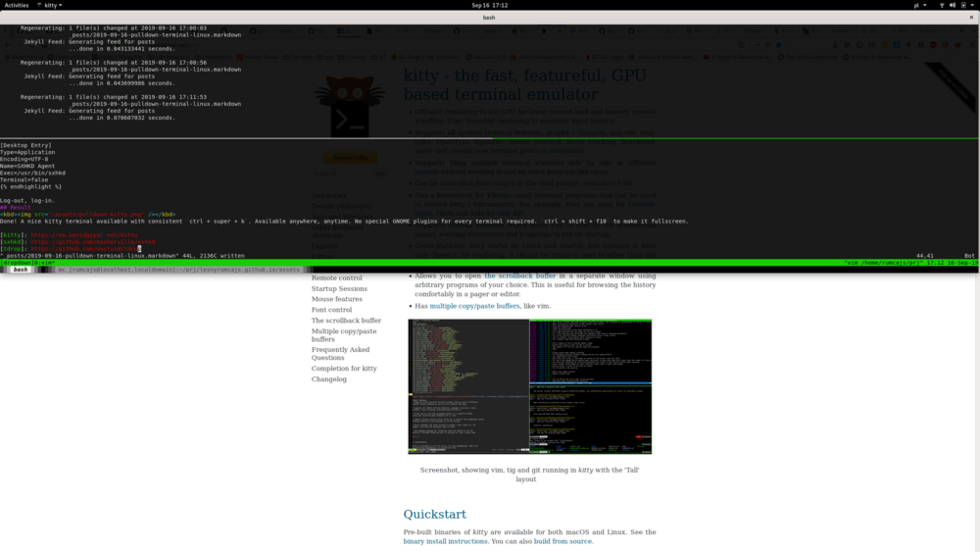Open The scrollback buffer sidebar link
This screenshot has height=552, width=980.
point(346,321)
